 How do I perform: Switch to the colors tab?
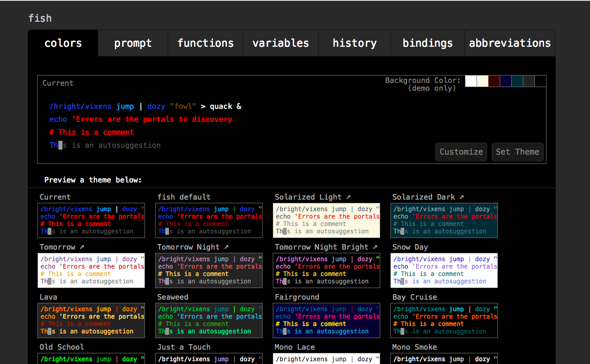(x=63, y=43)
